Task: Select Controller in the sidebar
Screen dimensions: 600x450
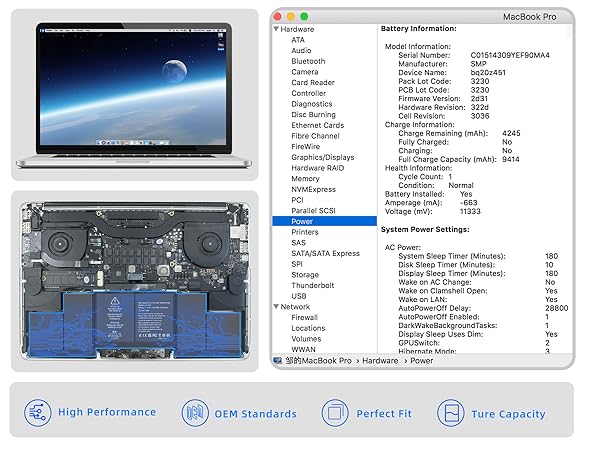Action: pyautogui.click(x=308, y=93)
